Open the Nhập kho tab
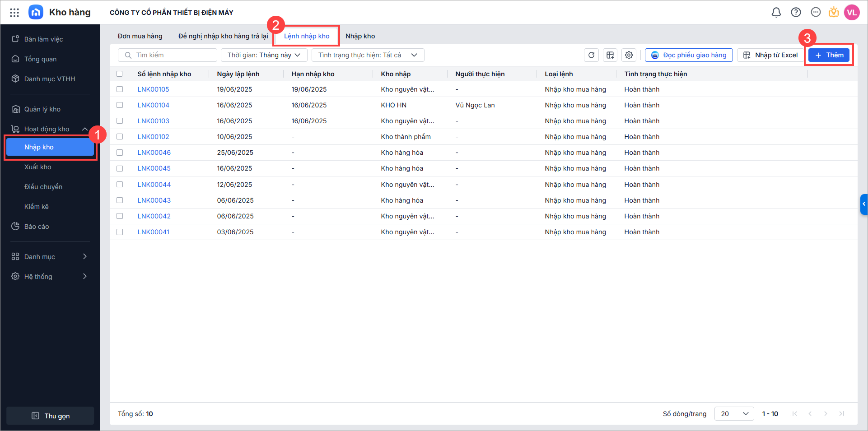 coord(360,36)
